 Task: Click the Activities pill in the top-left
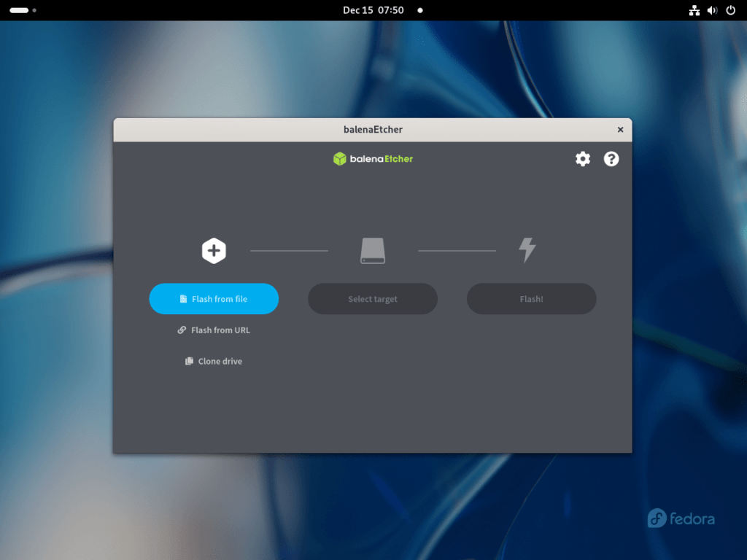[x=20, y=10]
